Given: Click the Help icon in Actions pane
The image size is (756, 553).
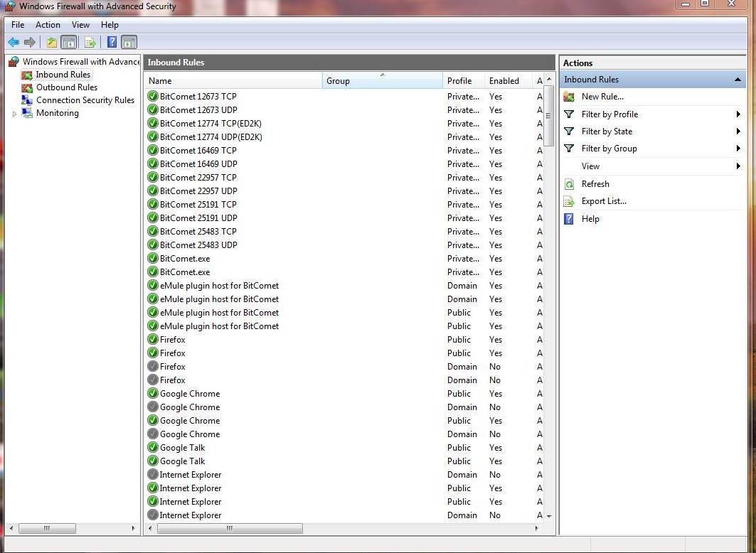Looking at the screenshot, I should (569, 219).
